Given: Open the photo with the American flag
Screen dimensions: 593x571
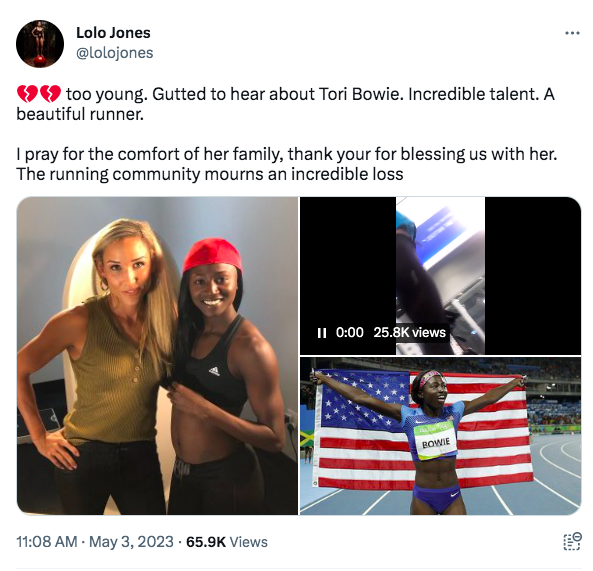Looking at the screenshot, I should pyautogui.click(x=440, y=436).
